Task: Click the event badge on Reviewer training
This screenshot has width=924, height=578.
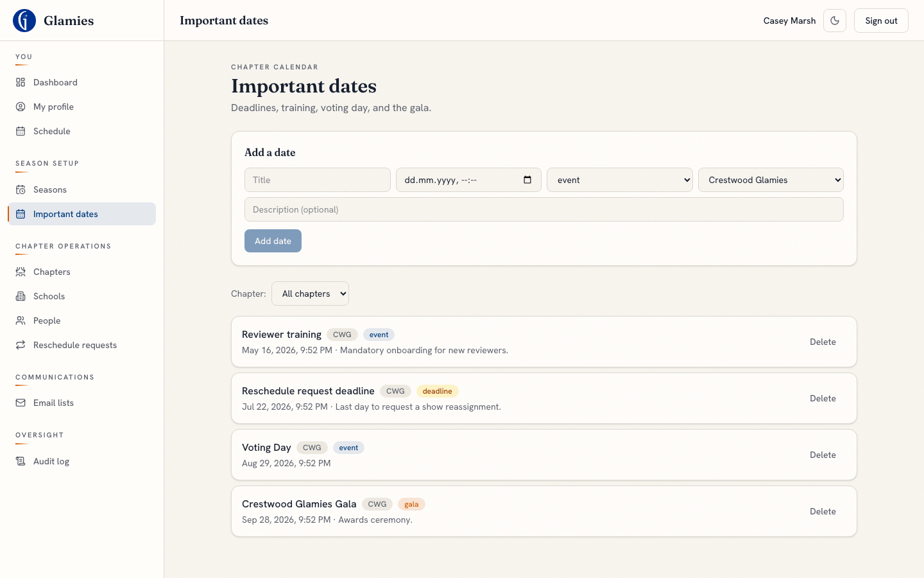Action: [379, 335]
